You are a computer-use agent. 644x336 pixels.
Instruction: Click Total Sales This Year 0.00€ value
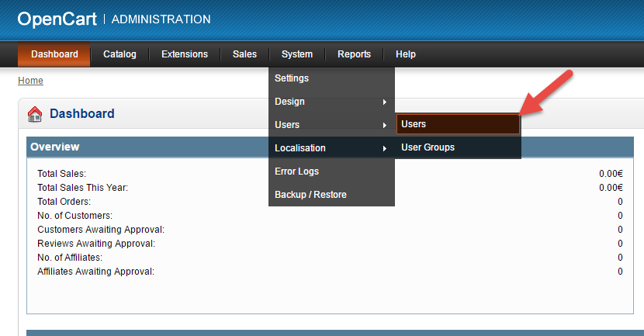611,188
